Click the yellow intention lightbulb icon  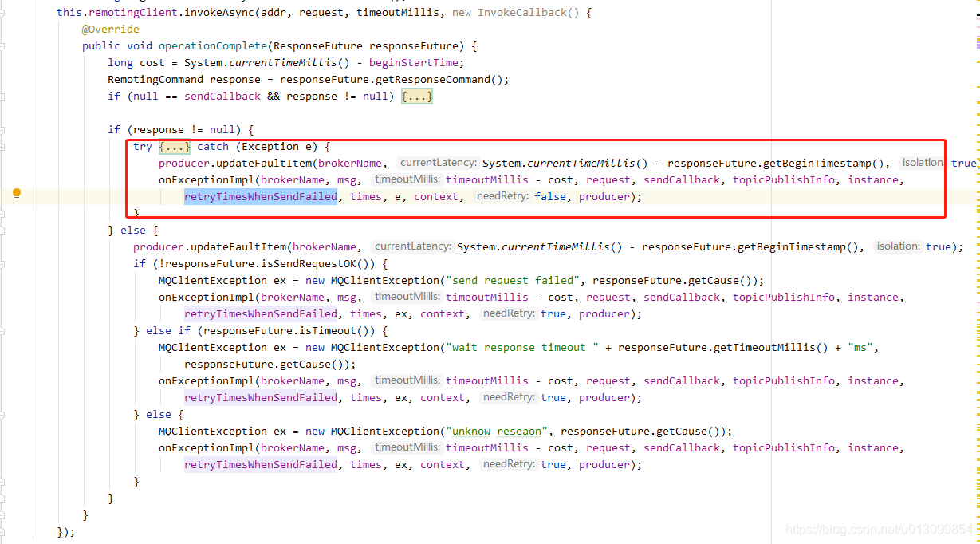tap(18, 192)
